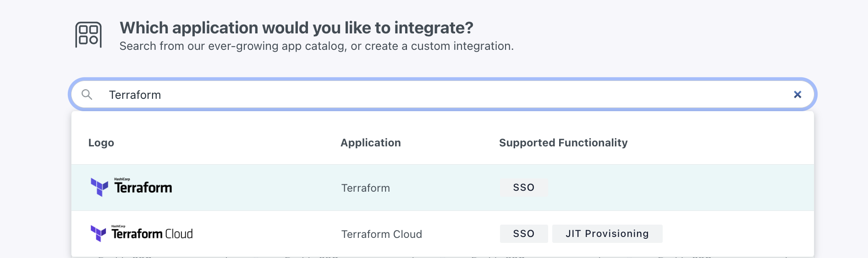Click the bold Terraform wordmark logo
Viewport: 868px width, 258px height.
[x=143, y=188]
